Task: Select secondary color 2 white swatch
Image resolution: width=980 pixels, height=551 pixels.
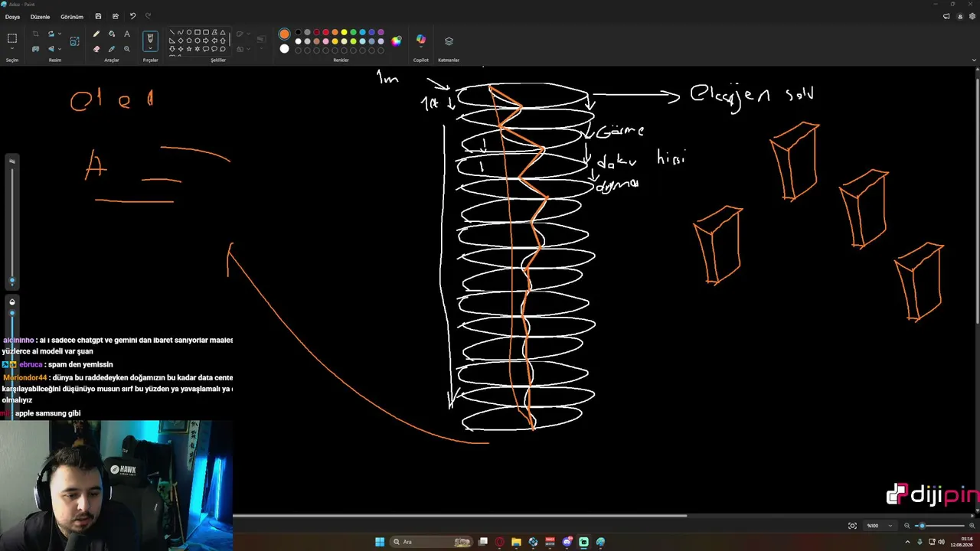Action: click(284, 49)
